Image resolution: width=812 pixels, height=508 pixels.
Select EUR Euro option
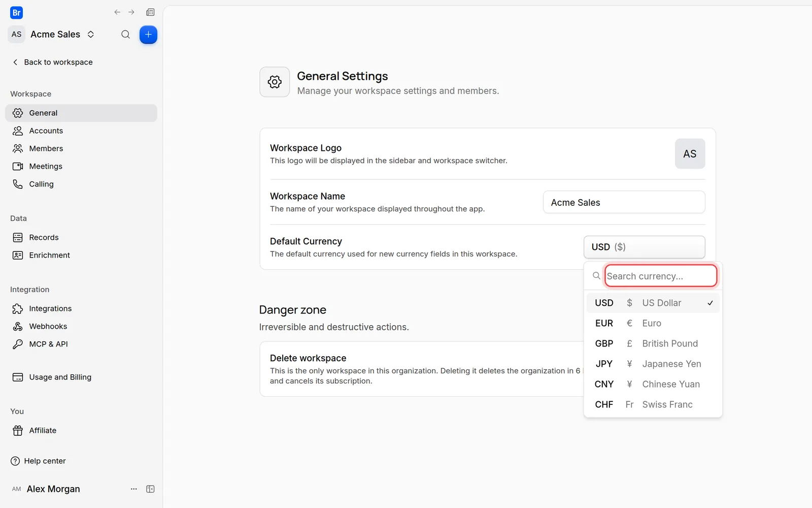(x=653, y=323)
